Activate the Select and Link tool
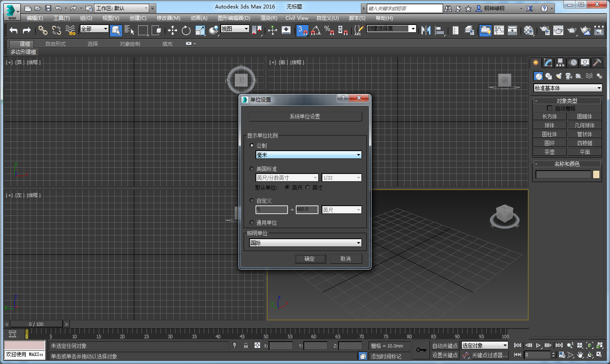 pos(43,30)
